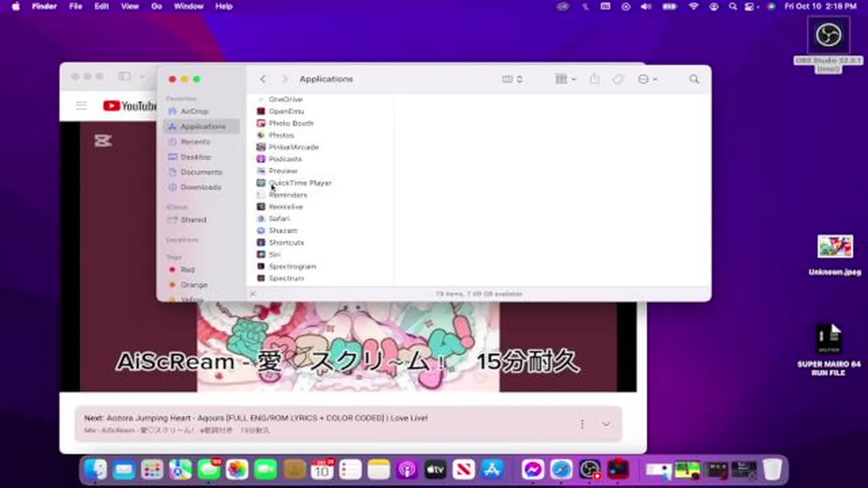868x488 pixels.
Task: Open the Edit menu
Action: pos(102,6)
